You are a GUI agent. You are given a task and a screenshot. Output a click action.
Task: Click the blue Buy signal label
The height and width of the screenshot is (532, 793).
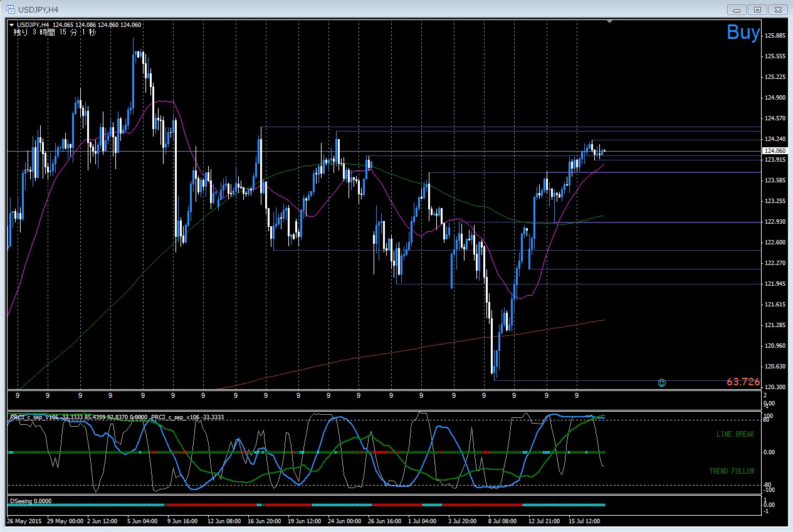[x=743, y=32]
